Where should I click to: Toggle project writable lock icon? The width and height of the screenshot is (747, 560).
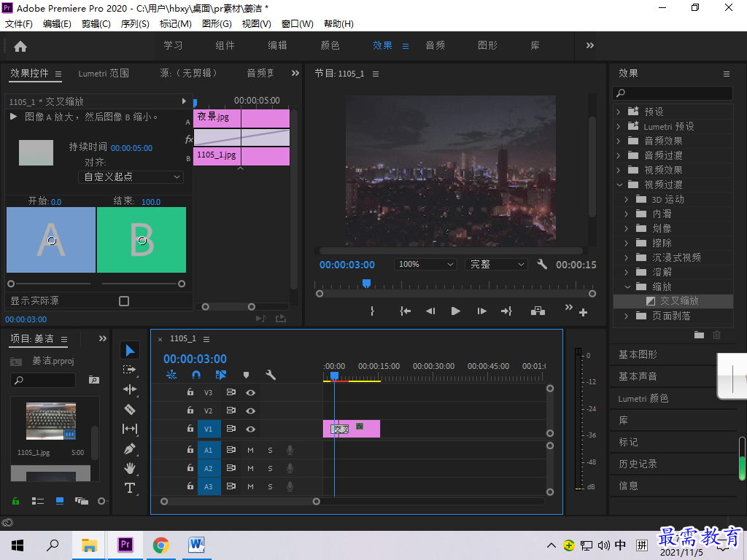coord(16,501)
